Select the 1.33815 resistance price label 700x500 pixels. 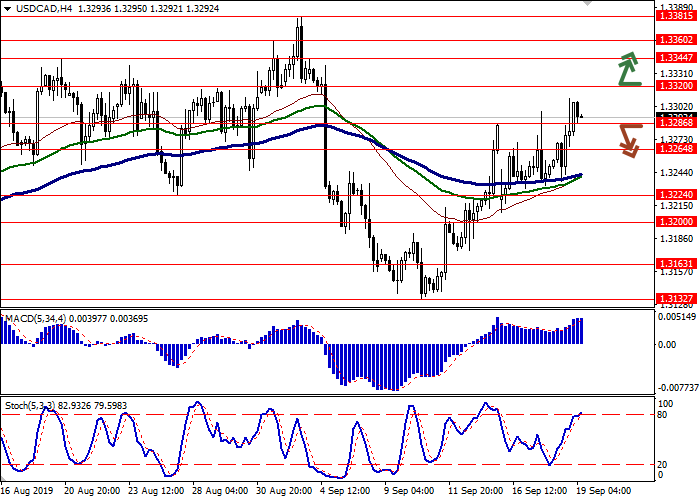671,16
